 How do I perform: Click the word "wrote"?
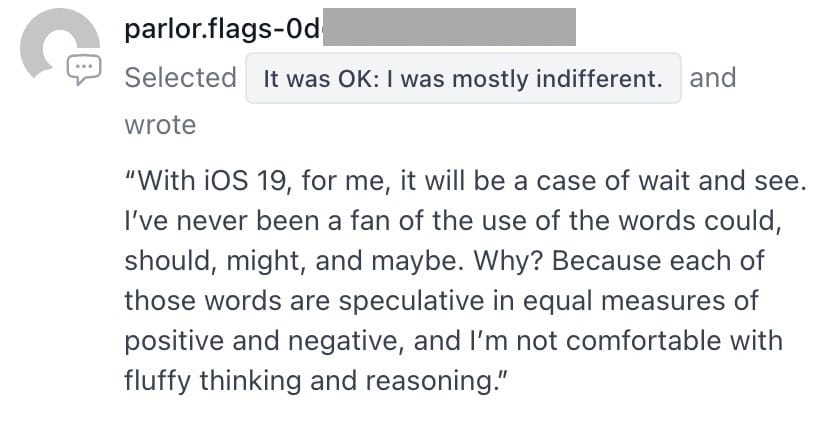pos(160,125)
